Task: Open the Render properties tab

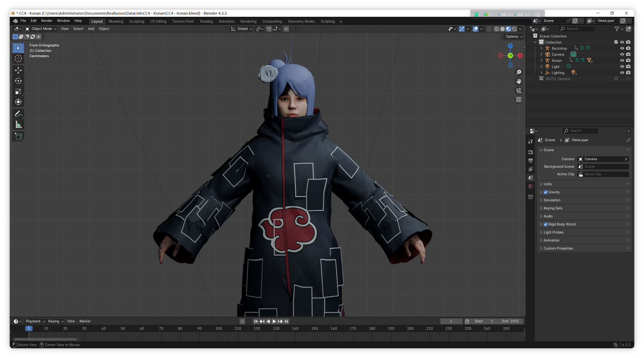Action: 531,152
